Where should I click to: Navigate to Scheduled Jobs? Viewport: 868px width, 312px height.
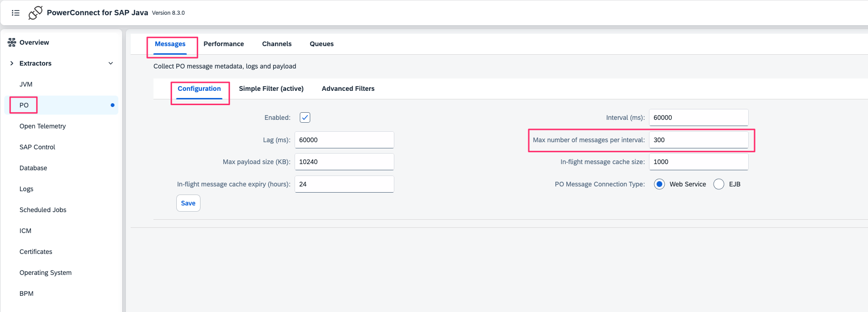pos(43,210)
